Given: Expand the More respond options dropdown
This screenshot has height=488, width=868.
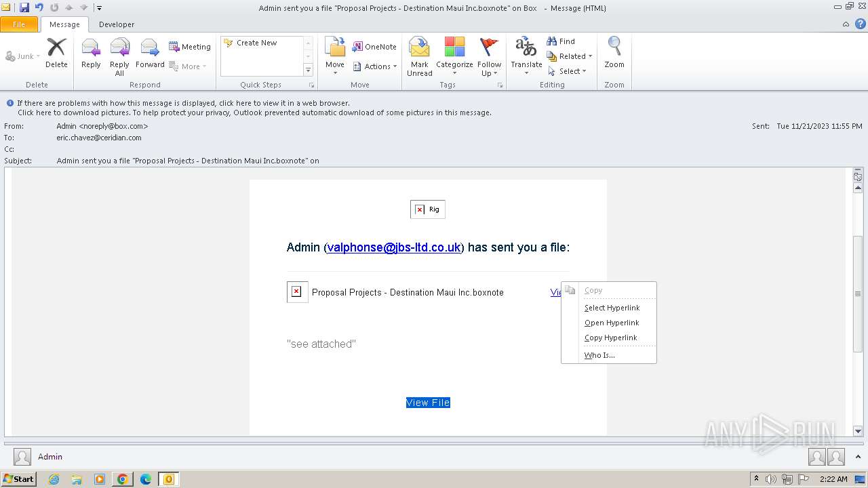Looking at the screenshot, I should pyautogui.click(x=187, y=66).
